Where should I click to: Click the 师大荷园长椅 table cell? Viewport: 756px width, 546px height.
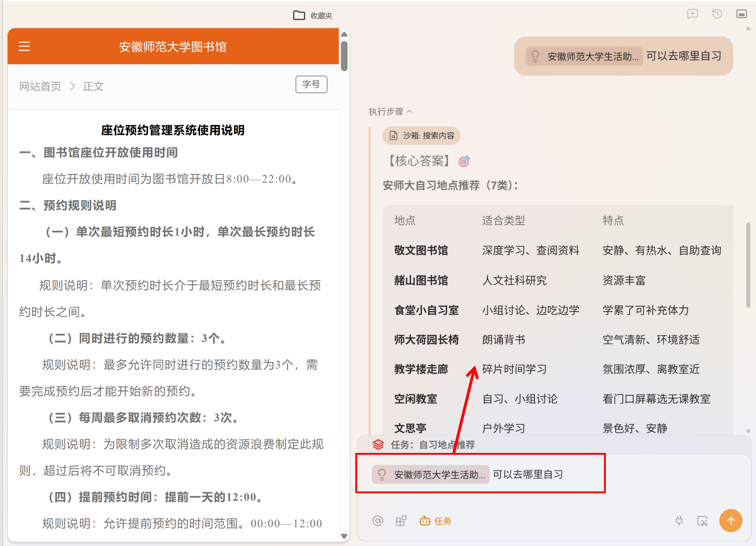click(426, 339)
